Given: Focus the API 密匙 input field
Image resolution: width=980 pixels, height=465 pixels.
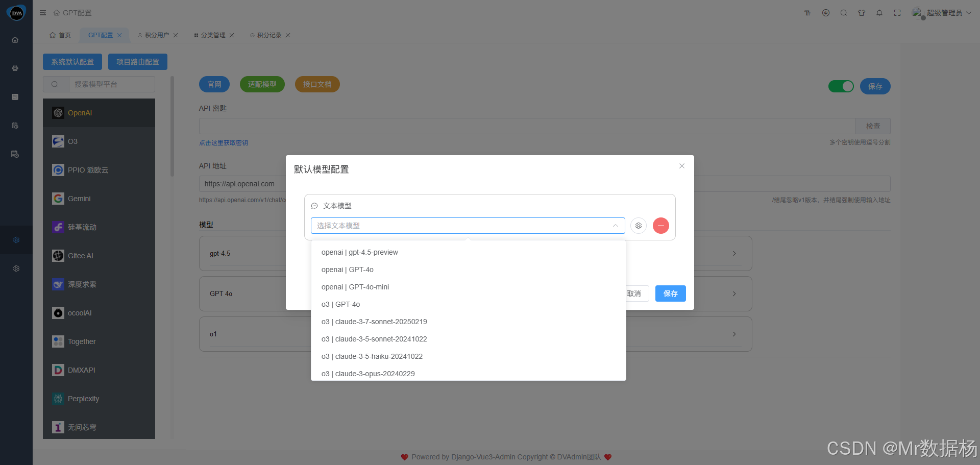Looking at the screenshot, I should 527,126.
